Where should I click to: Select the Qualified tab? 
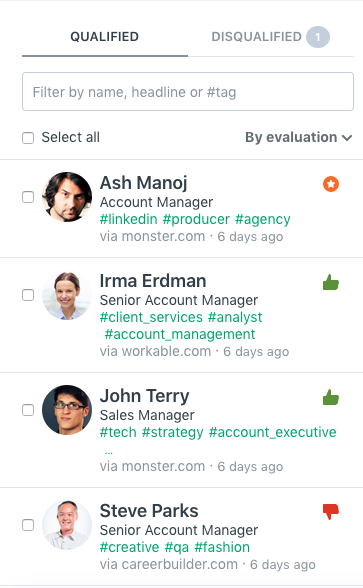click(105, 37)
